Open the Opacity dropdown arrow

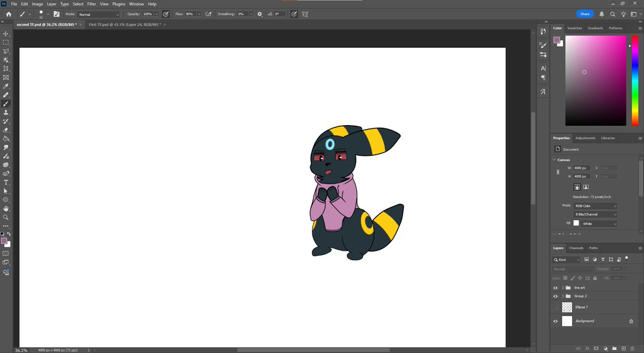[157, 14]
